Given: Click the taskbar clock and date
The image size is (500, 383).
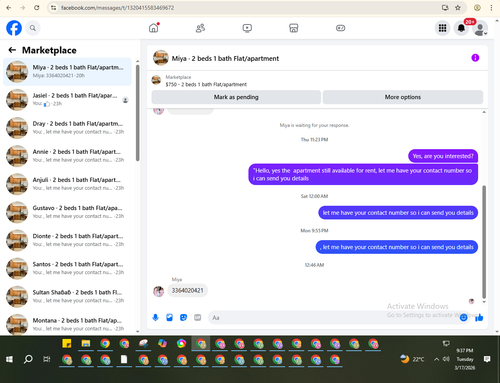Looking at the screenshot, I should point(465,359).
